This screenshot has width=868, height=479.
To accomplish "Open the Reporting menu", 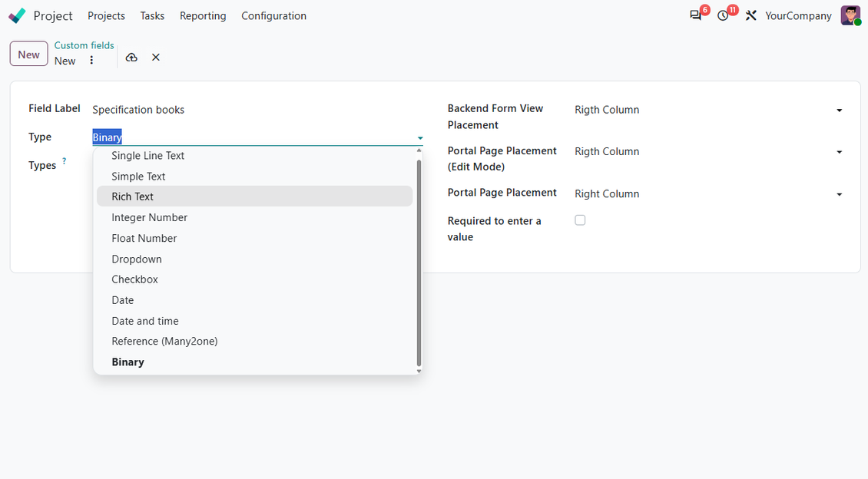I will pyautogui.click(x=203, y=16).
